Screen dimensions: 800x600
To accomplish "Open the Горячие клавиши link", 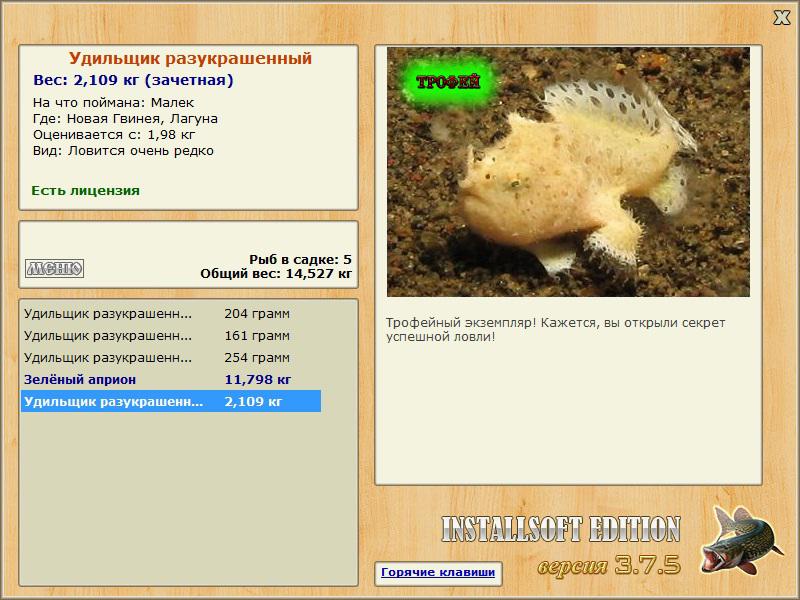I will click(438, 572).
